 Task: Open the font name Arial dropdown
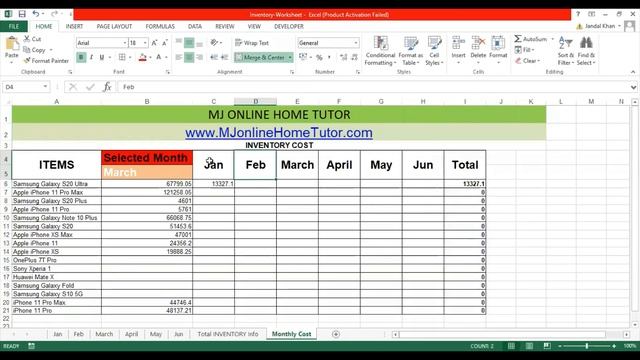pyautogui.click(x=124, y=43)
